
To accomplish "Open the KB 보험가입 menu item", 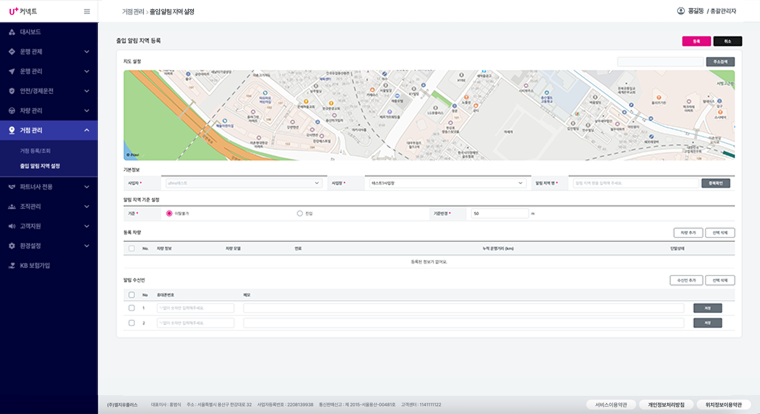I will (34, 266).
